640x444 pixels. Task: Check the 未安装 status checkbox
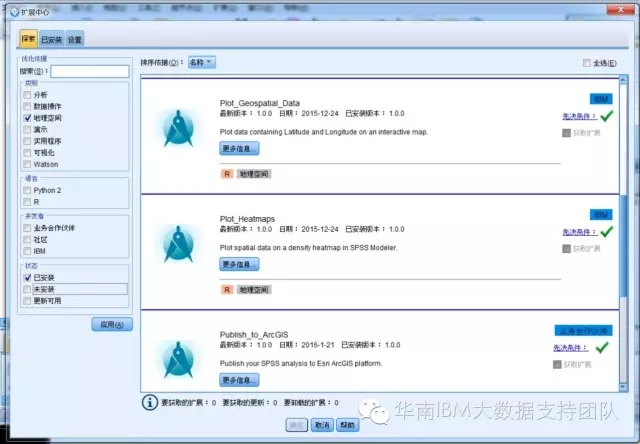[x=27, y=289]
